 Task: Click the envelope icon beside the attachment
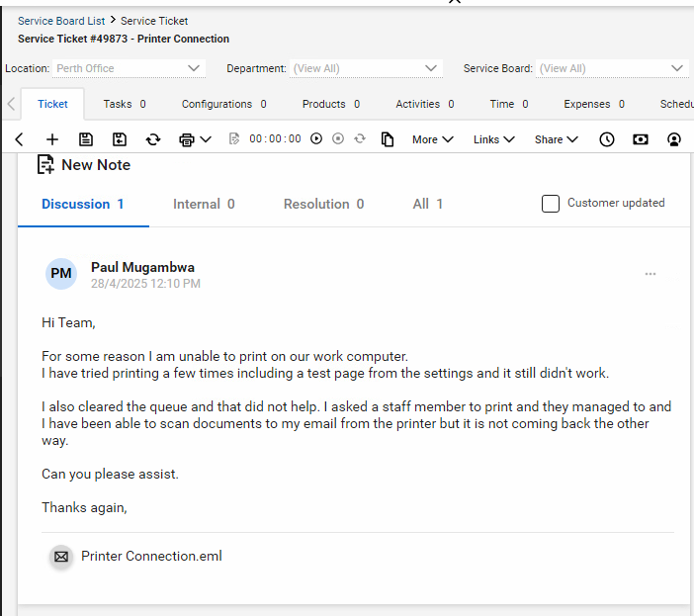click(61, 557)
